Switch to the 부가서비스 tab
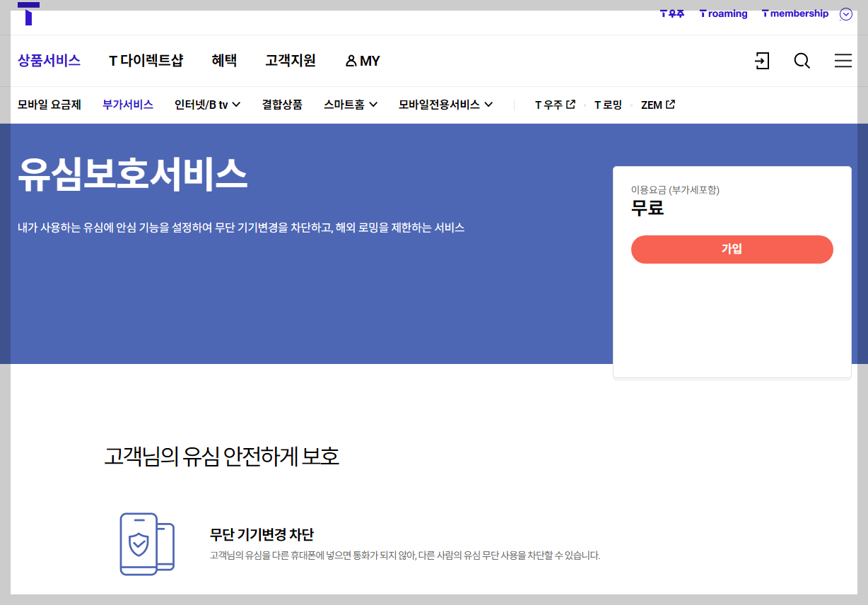This screenshot has width=868, height=605. [x=127, y=104]
